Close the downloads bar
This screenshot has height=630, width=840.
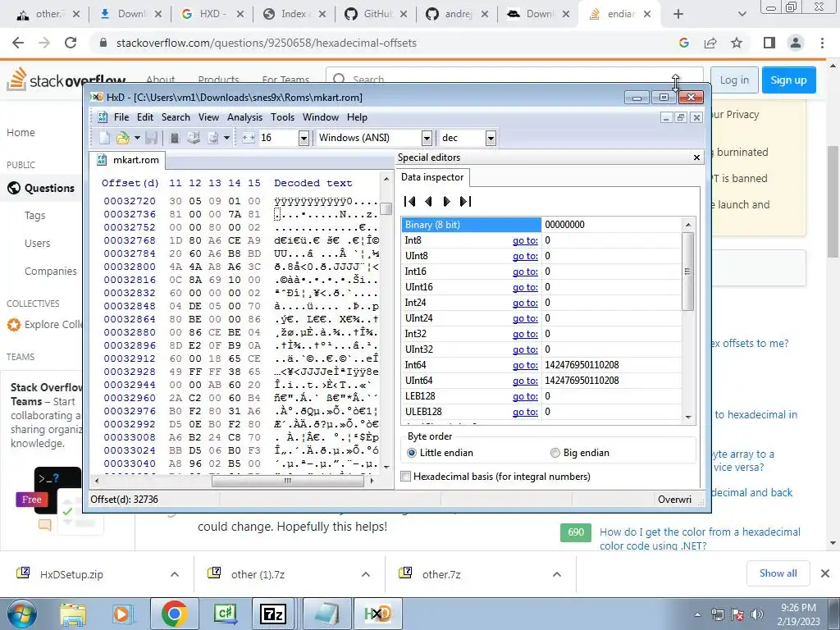pos(825,573)
